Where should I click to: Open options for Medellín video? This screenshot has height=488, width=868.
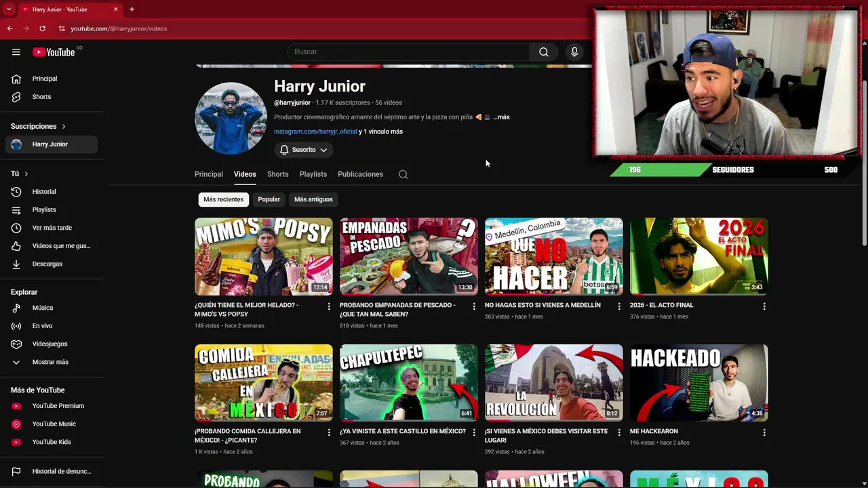click(619, 306)
